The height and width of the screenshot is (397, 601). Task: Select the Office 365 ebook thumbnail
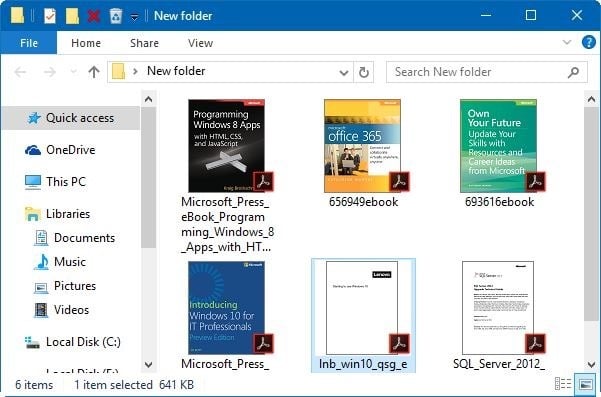click(x=362, y=146)
